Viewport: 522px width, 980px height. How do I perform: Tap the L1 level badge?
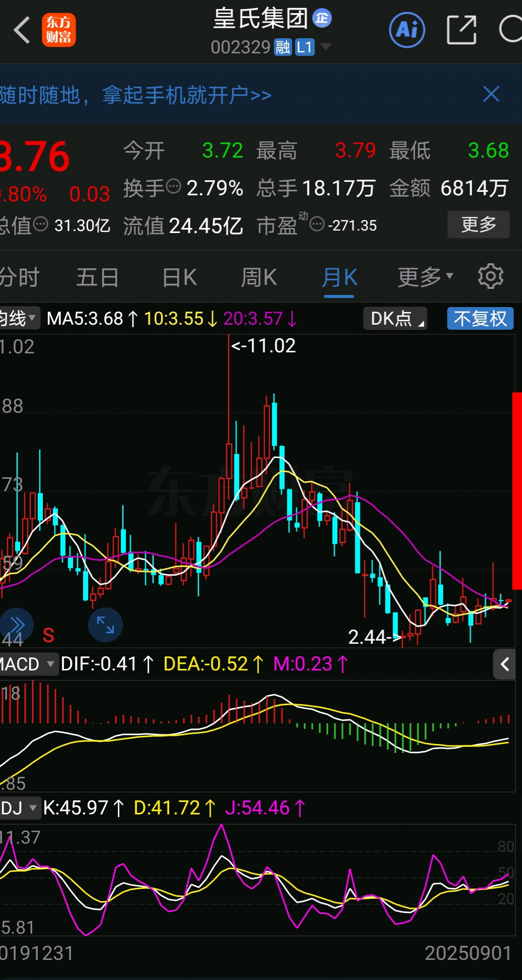[x=305, y=47]
